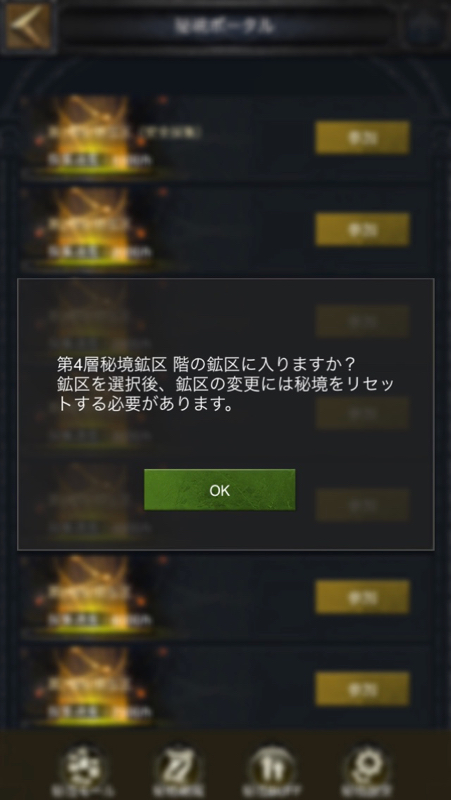This screenshot has height=800, width=451.
Task: Tap the yellow 参加 button in the first row
Action: [362, 138]
